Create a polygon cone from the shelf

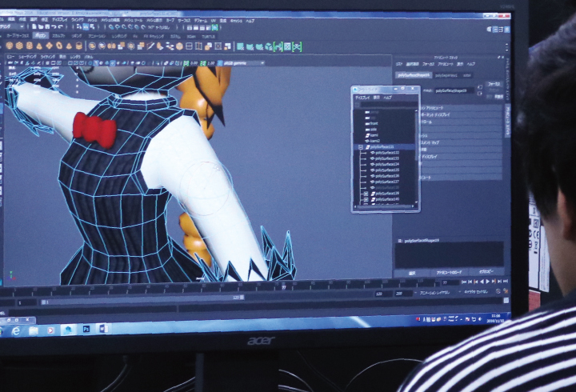(x=39, y=46)
